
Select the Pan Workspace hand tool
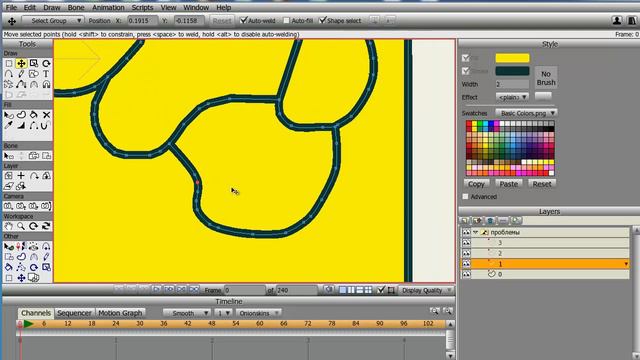pyautogui.click(x=9, y=226)
